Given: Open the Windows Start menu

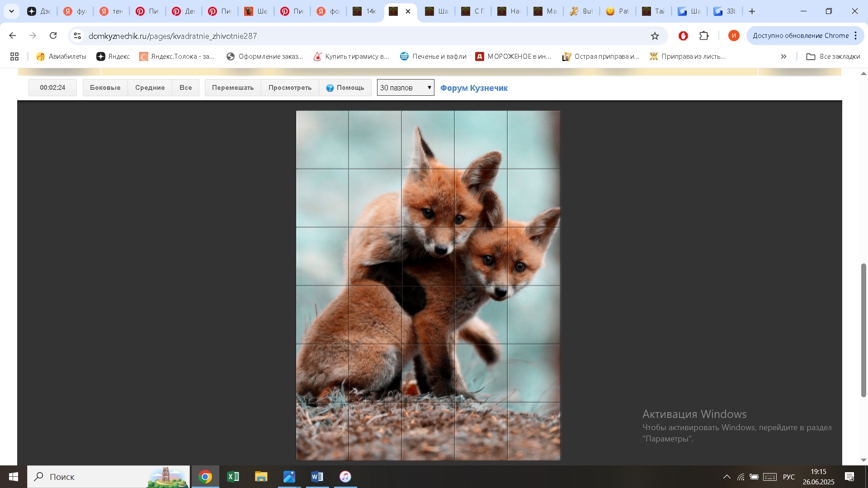Looking at the screenshot, I should 13,477.
